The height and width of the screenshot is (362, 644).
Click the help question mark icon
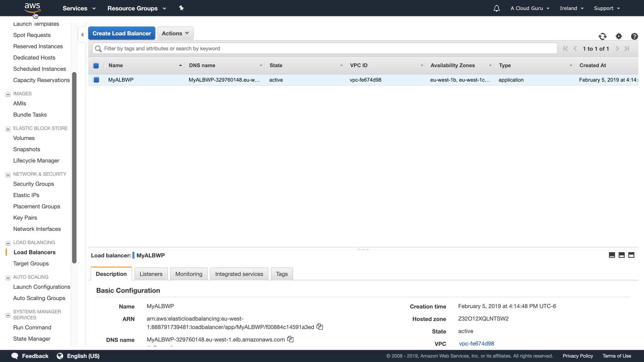click(634, 36)
